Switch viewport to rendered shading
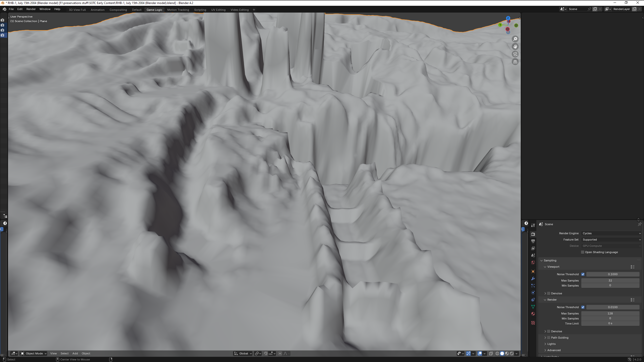 pos(512,353)
